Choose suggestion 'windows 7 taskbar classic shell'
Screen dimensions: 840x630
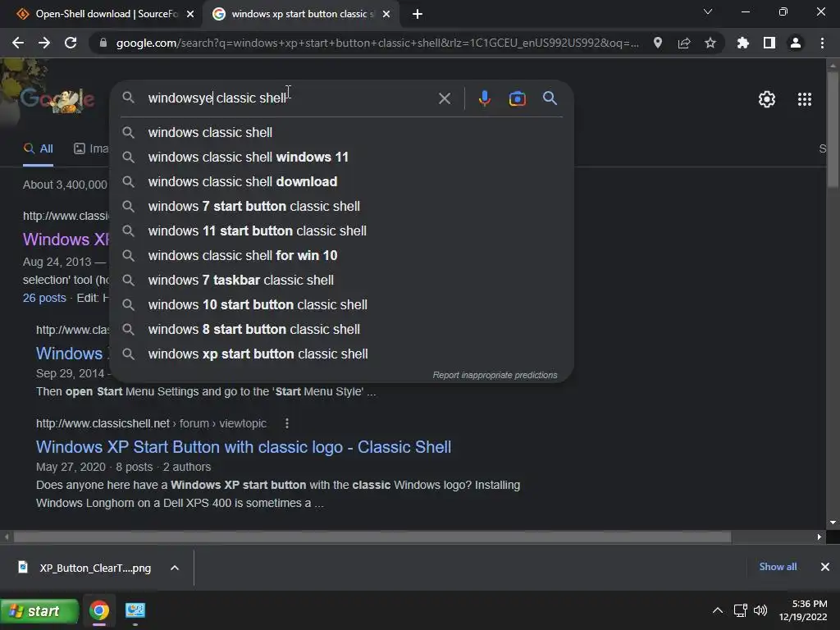pos(341,281)
